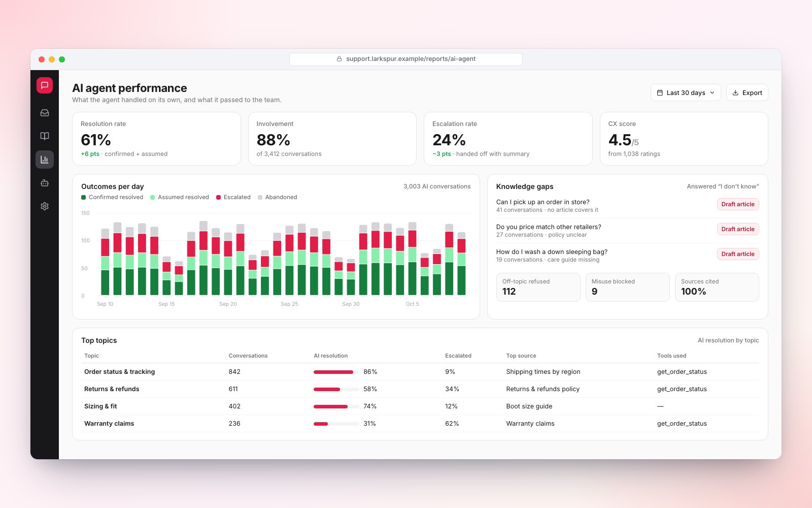Open the AI agent robot icon

coord(45,183)
